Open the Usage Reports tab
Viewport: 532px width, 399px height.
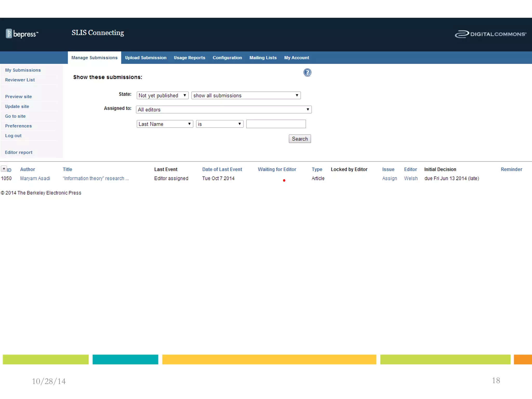189,58
